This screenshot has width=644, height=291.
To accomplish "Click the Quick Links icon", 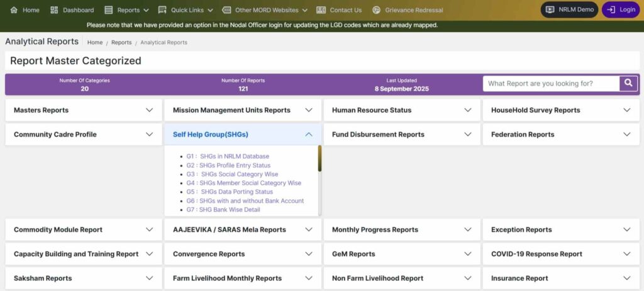I will coord(162,10).
